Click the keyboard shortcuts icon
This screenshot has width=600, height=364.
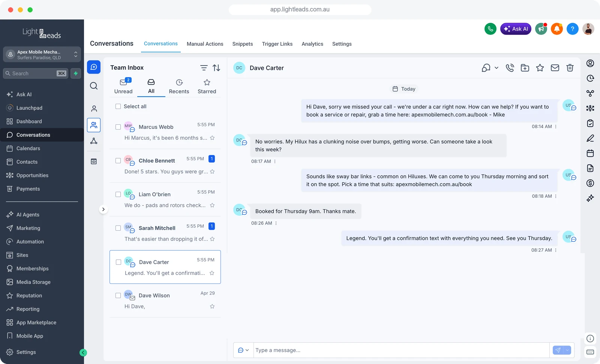coord(590,352)
